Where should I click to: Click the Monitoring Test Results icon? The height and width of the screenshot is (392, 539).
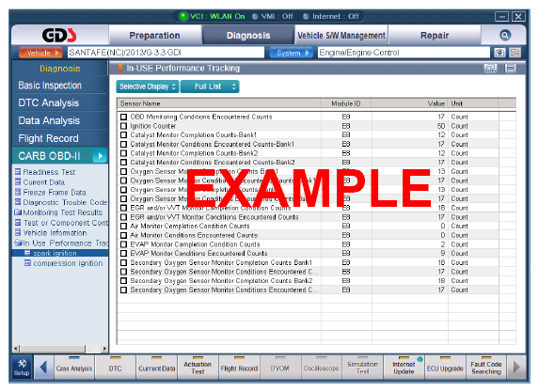(18, 212)
